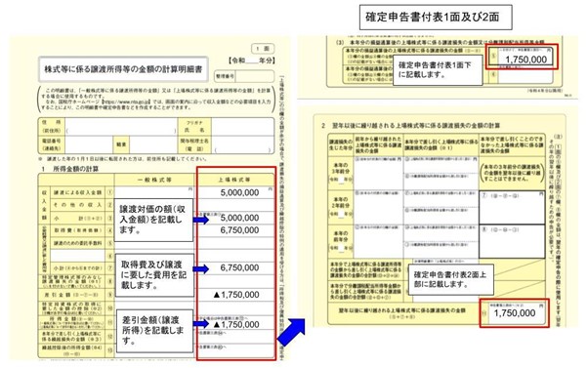
Task: Click the 特定管理株式等のみなし譲渡損失の金額 label
Action: [x=71, y=280]
